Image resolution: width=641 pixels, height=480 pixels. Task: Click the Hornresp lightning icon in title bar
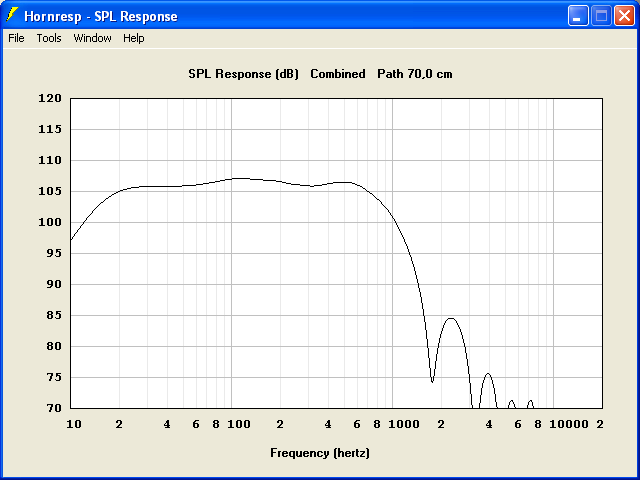12,15
